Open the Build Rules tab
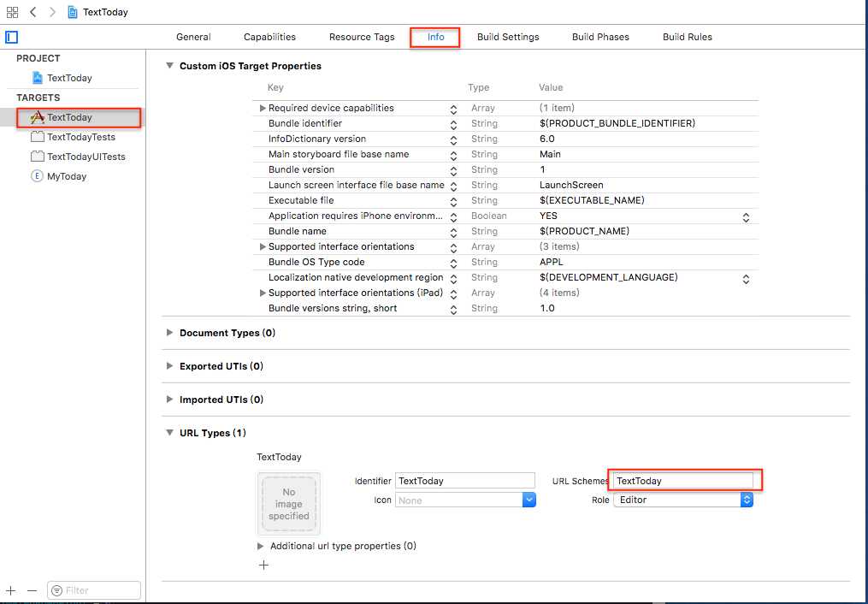The image size is (868, 604). coord(688,37)
